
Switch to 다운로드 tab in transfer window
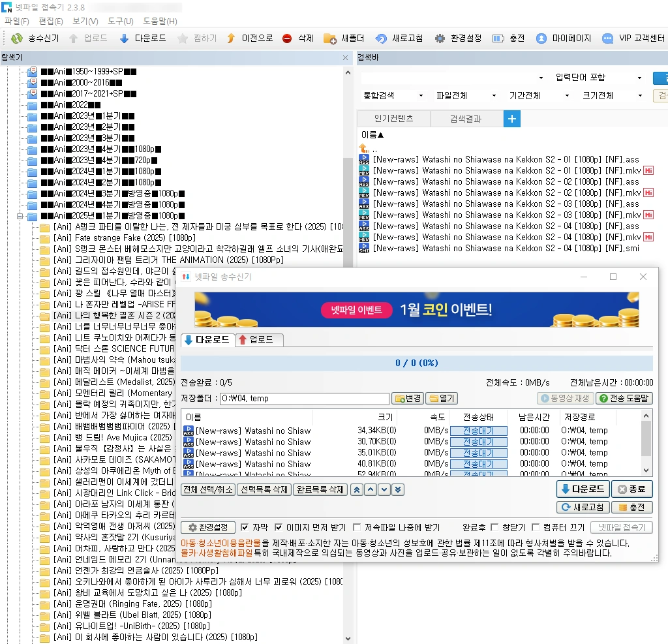point(208,340)
